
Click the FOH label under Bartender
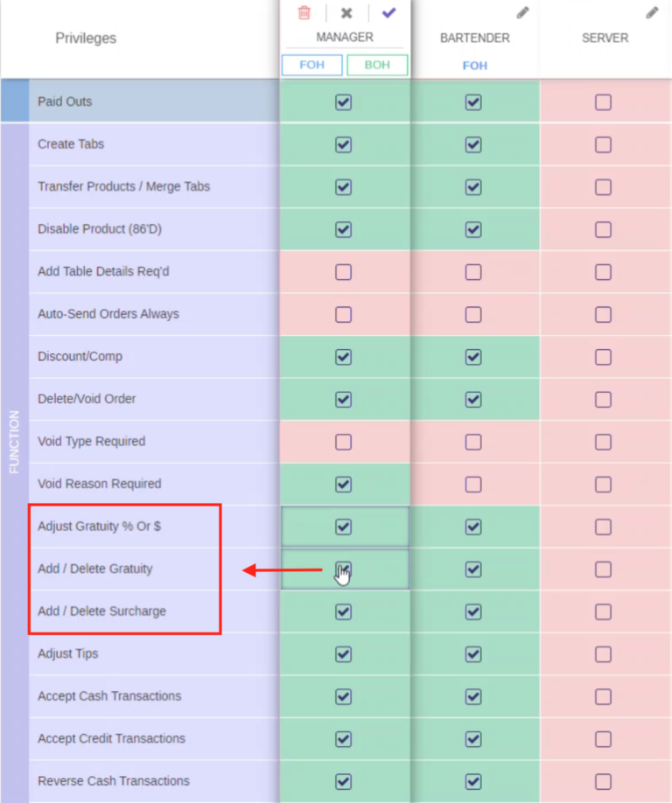point(474,65)
